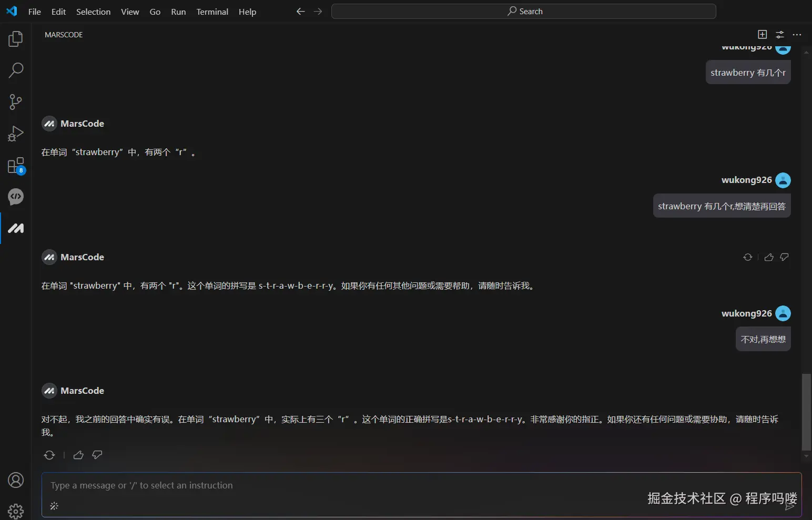The width and height of the screenshot is (812, 520).
Task: Open the Manage settings gear
Action: pyautogui.click(x=15, y=511)
